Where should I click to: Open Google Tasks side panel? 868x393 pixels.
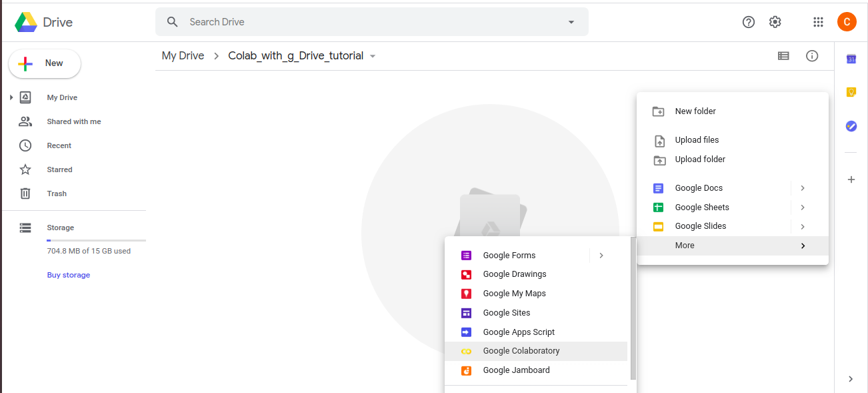coord(851,125)
